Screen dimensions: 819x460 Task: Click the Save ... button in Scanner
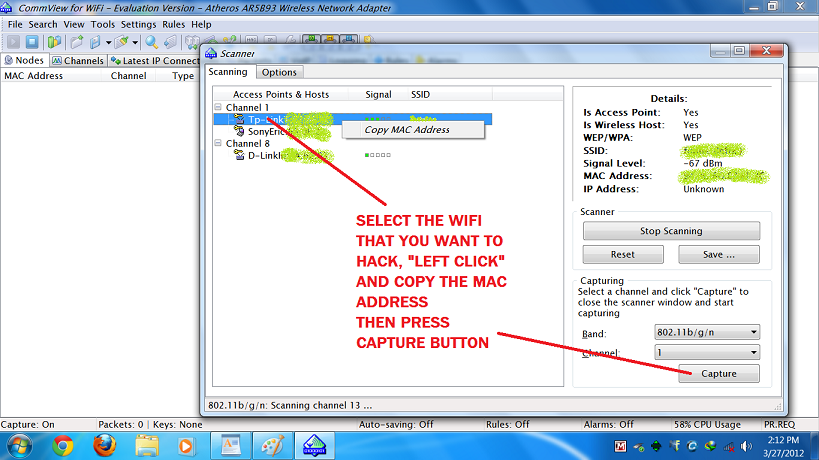719,254
